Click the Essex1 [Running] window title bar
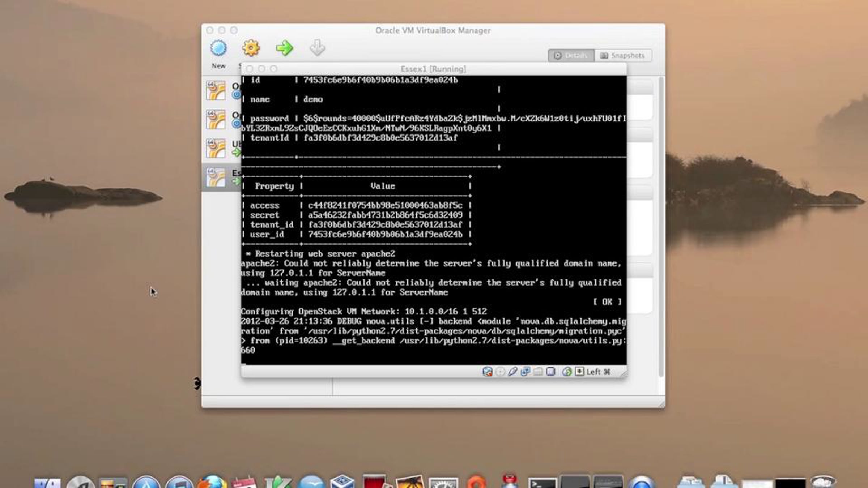The height and width of the screenshot is (488, 868). tap(434, 69)
